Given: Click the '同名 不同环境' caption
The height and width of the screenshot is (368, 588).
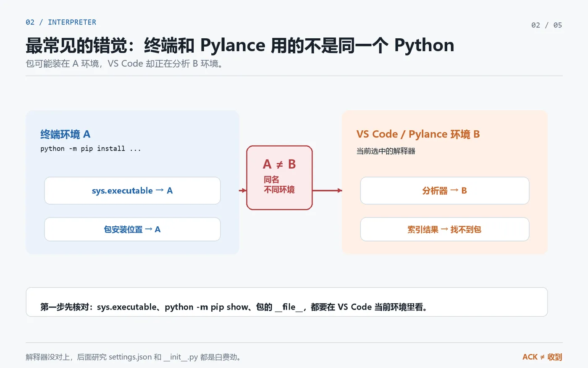Looking at the screenshot, I should click(x=279, y=185).
